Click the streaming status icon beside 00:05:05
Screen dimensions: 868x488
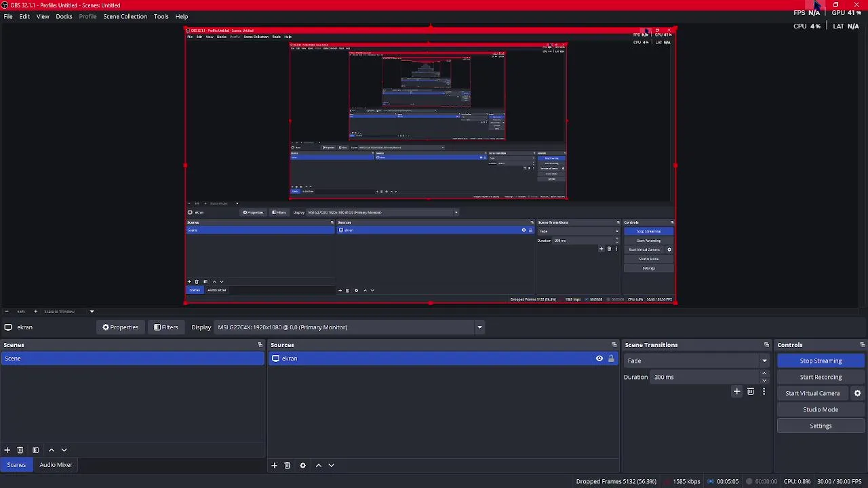tap(711, 482)
